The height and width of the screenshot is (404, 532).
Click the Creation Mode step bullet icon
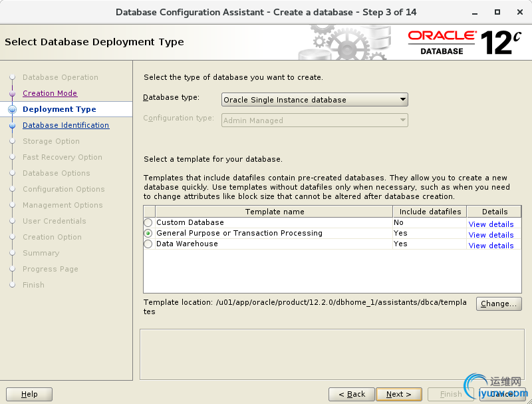pos(12,93)
